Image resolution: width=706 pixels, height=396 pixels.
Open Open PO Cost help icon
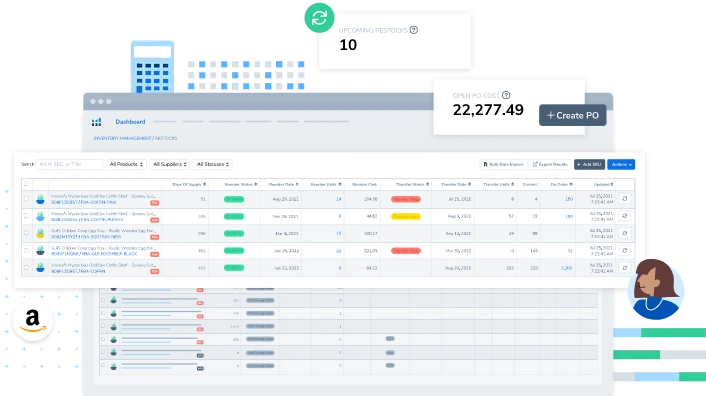point(506,95)
